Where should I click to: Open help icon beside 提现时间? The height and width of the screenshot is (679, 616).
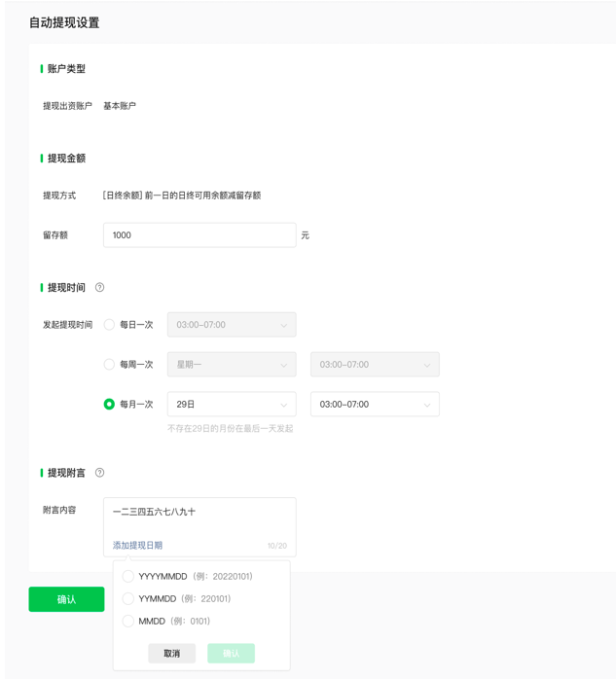[x=99, y=288]
